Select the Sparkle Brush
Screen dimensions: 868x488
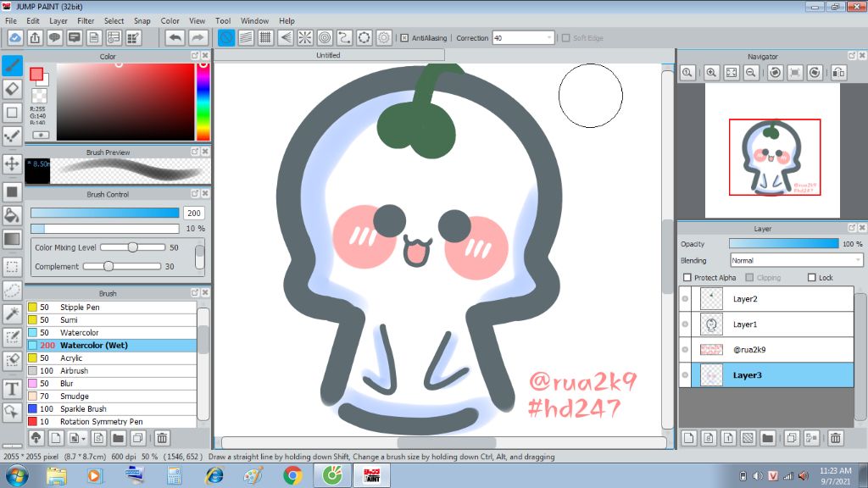tap(111, 409)
